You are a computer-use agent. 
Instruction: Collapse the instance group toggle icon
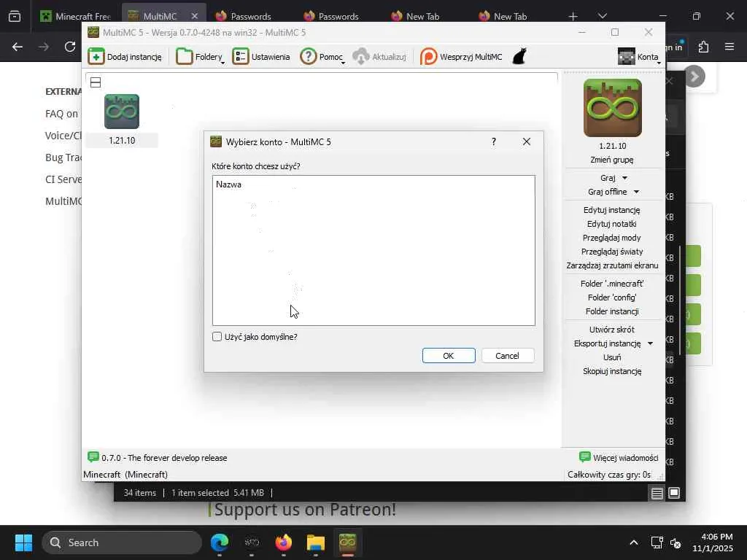tap(96, 82)
